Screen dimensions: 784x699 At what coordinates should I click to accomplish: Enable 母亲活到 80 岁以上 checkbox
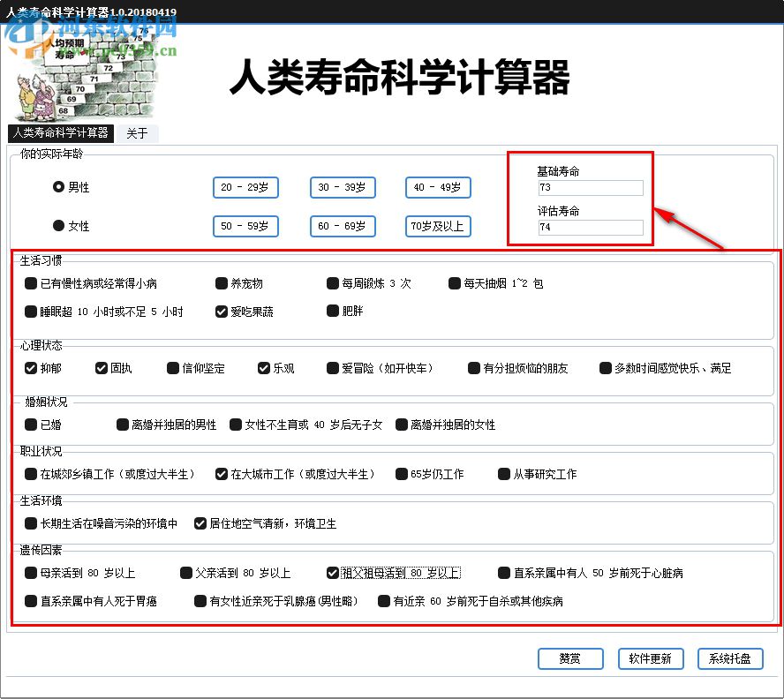29,573
